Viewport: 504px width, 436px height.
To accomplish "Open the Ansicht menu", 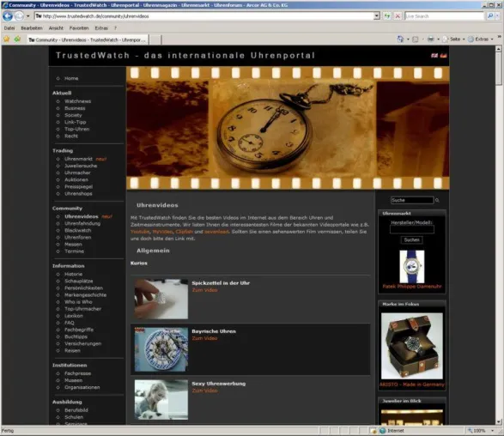I will point(56,28).
